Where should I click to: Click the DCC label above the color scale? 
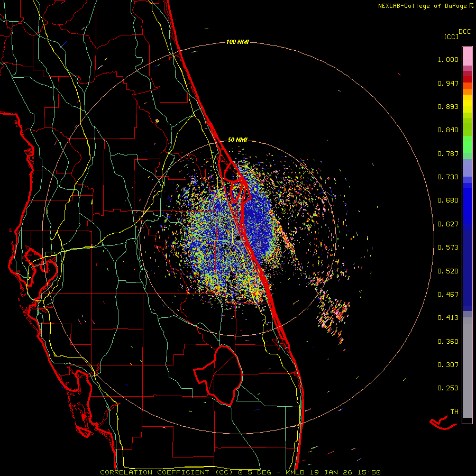465,32
